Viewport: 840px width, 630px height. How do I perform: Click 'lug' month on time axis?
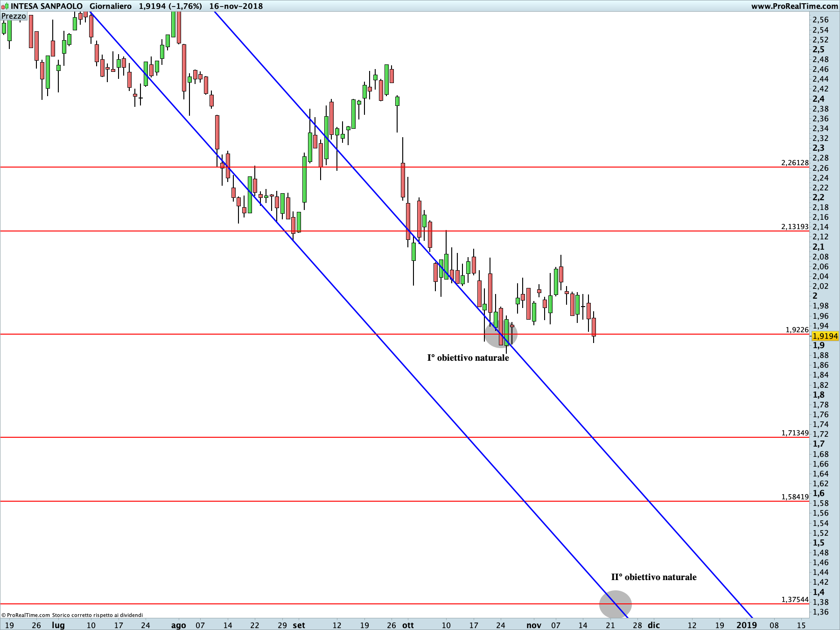point(58,625)
